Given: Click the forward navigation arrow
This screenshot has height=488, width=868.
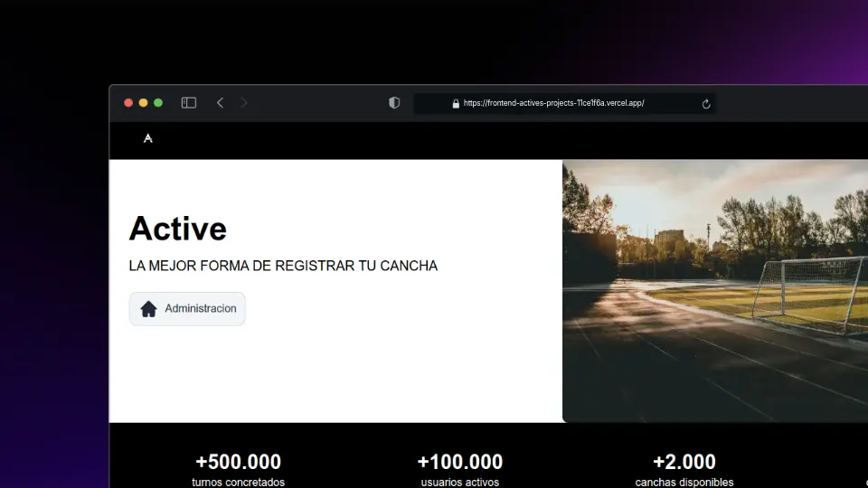Looking at the screenshot, I should pyautogui.click(x=244, y=103).
